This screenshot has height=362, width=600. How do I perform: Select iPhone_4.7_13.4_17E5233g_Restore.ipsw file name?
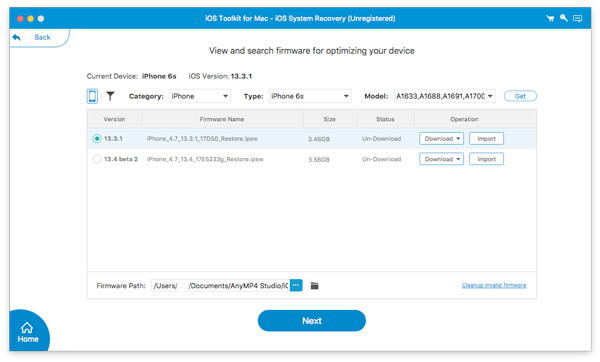click(x=205, y=159)
